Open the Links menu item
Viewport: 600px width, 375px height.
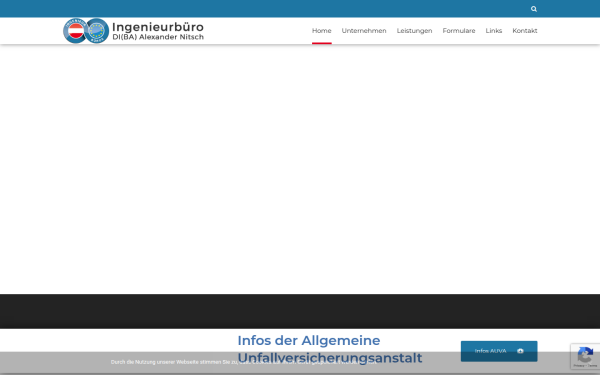(494, 31)
